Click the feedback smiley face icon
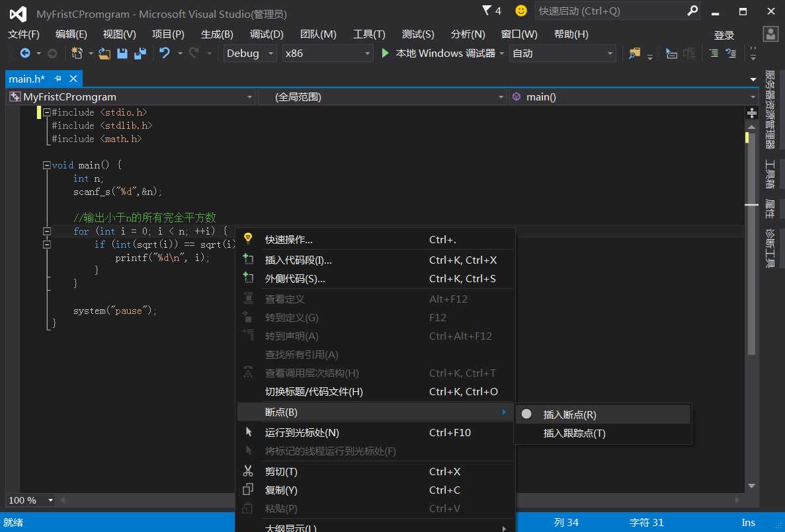 pos(521,11)
